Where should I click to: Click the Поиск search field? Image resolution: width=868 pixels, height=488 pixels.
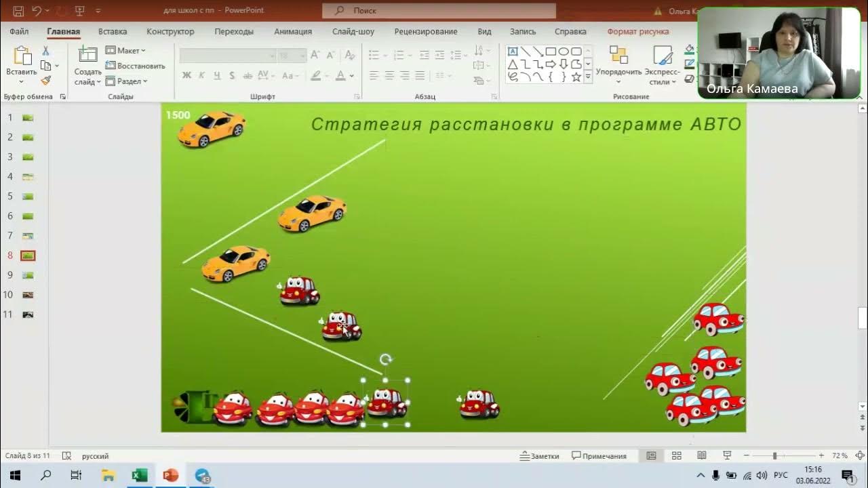pos(439,11)
